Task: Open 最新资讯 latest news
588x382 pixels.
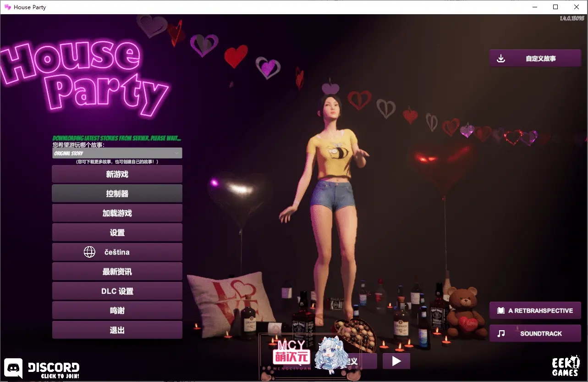Action: pos(117,271)
